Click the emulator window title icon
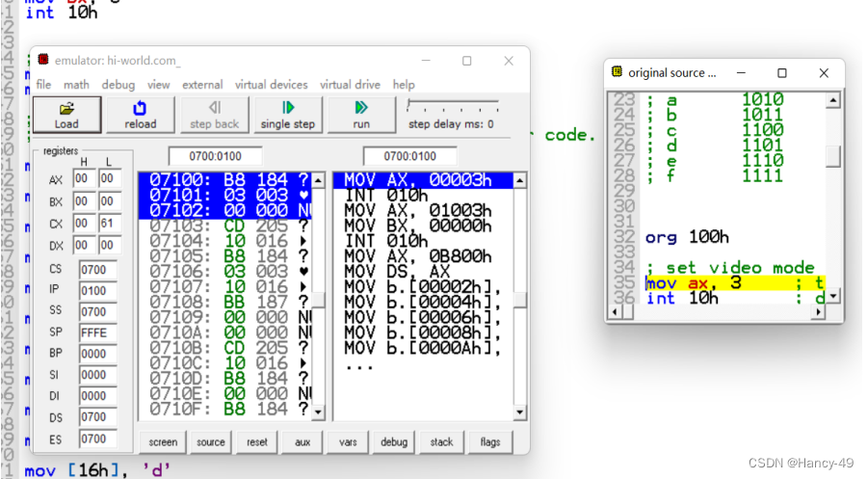 point(43,60)
